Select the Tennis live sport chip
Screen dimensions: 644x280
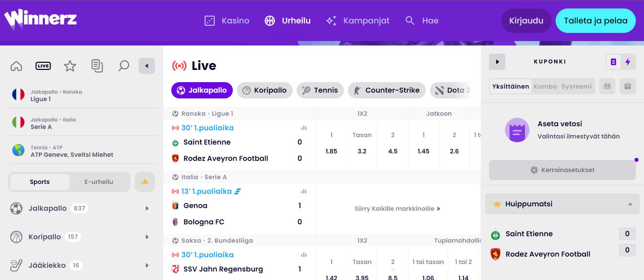[320, 90]
